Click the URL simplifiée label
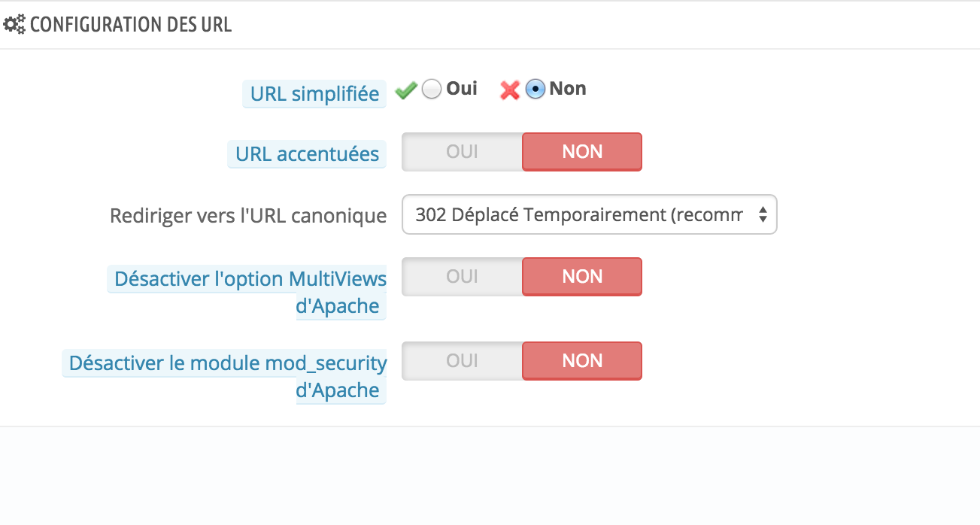The image size is (980, 525). (x=314, y=94)
